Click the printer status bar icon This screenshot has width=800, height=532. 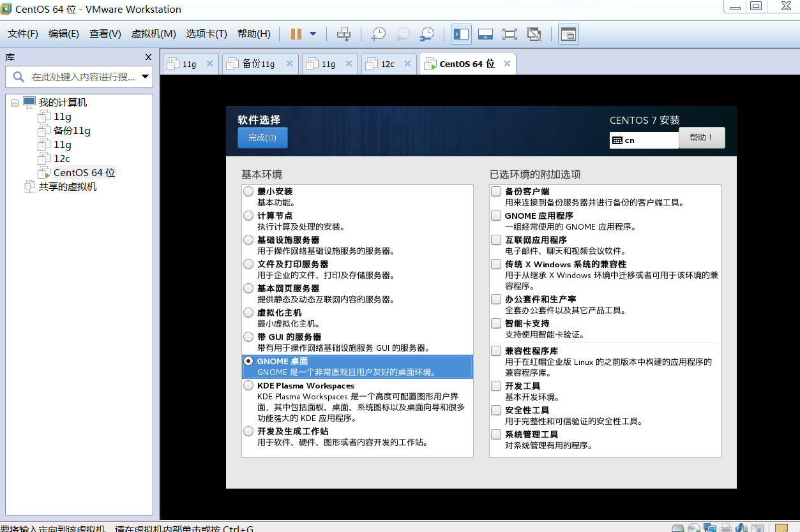pos(726,528)
